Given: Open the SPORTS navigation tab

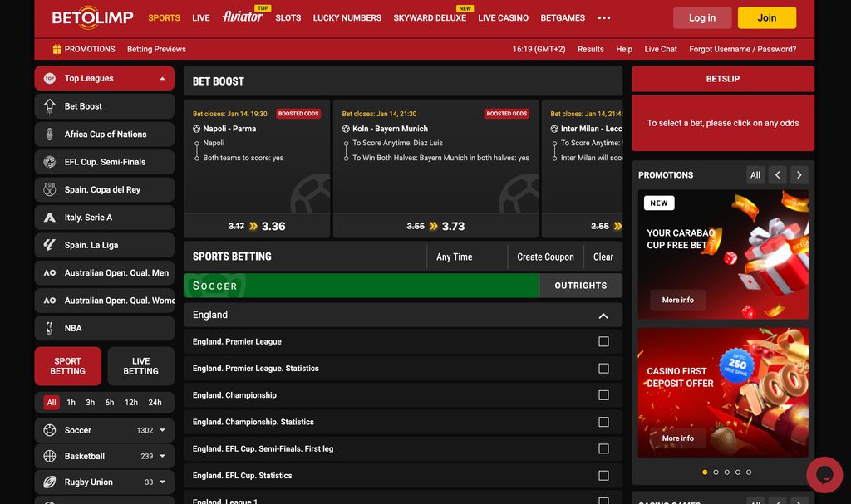Looking at the screenshot, I should [x=164, y=18].
